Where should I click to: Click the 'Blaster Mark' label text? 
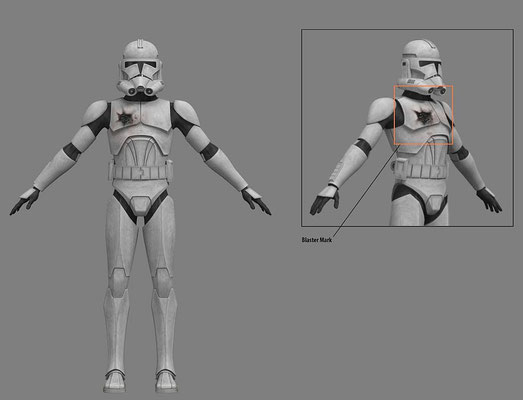[x=317, y=240]
